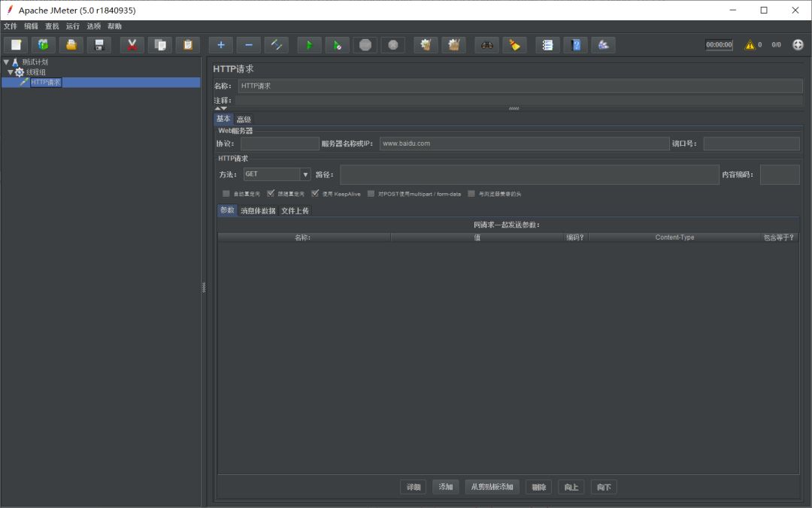Toggle the 自动重定向 checkbox

pyautogui.click(x=226, y=194)
